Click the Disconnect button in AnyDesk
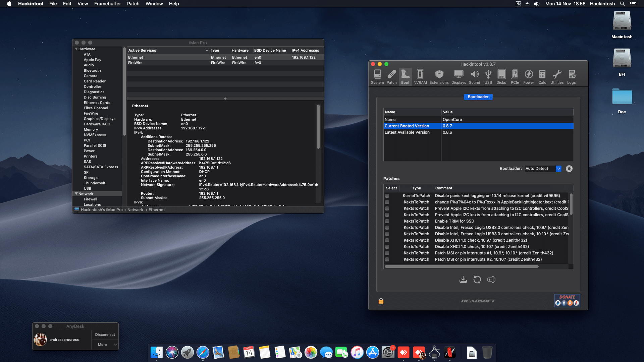Screen dimensions: 644x362 (105, 334)
